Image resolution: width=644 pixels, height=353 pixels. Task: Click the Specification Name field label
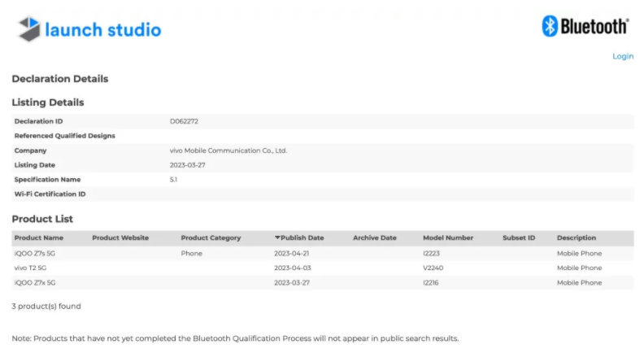[47, 180]
